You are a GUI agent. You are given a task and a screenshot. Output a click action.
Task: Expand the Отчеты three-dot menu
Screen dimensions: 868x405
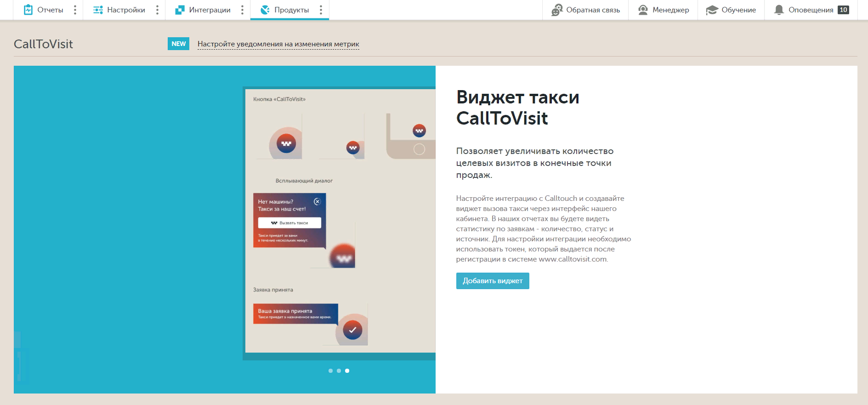pos(75,10)
